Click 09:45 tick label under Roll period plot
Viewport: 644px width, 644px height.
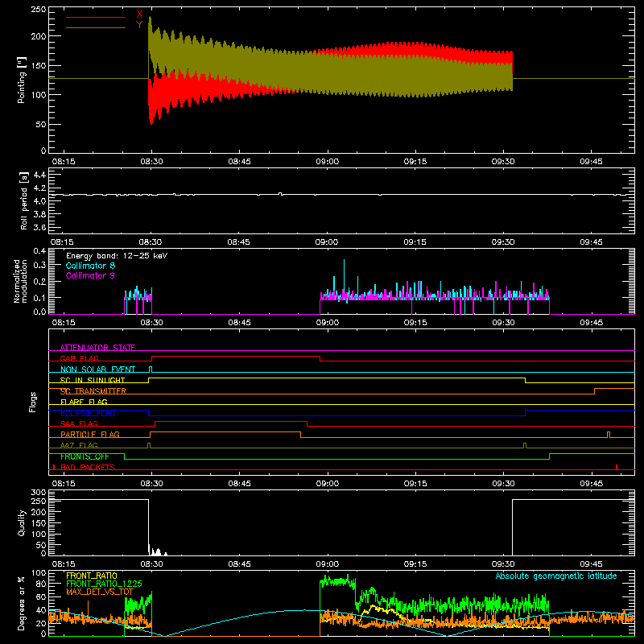pos(591,242)
